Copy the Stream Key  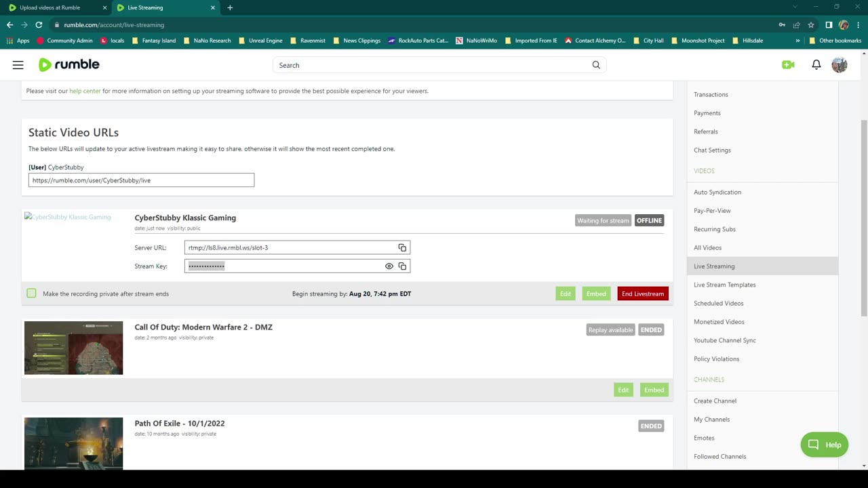pos(402,266)
